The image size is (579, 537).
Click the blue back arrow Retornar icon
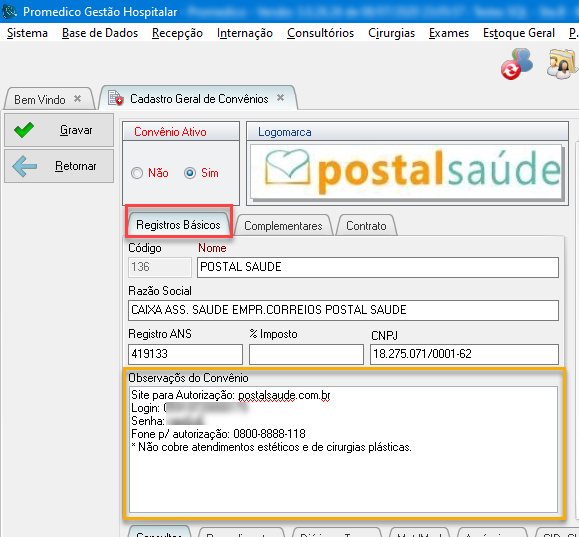(24, 166)
